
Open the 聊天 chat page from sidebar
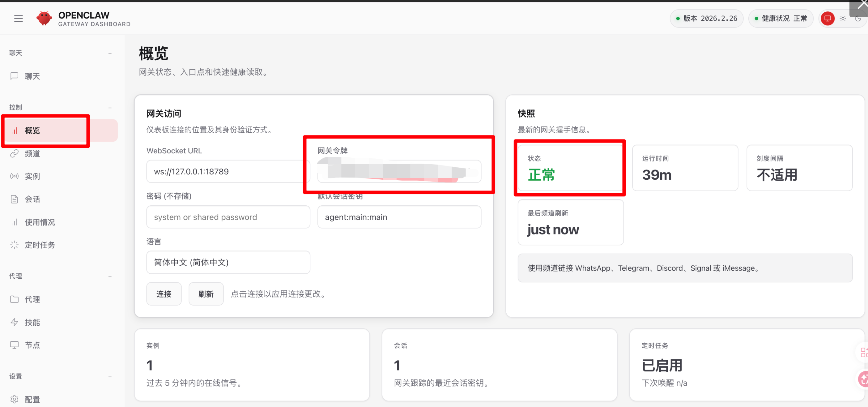pos(32,76)
